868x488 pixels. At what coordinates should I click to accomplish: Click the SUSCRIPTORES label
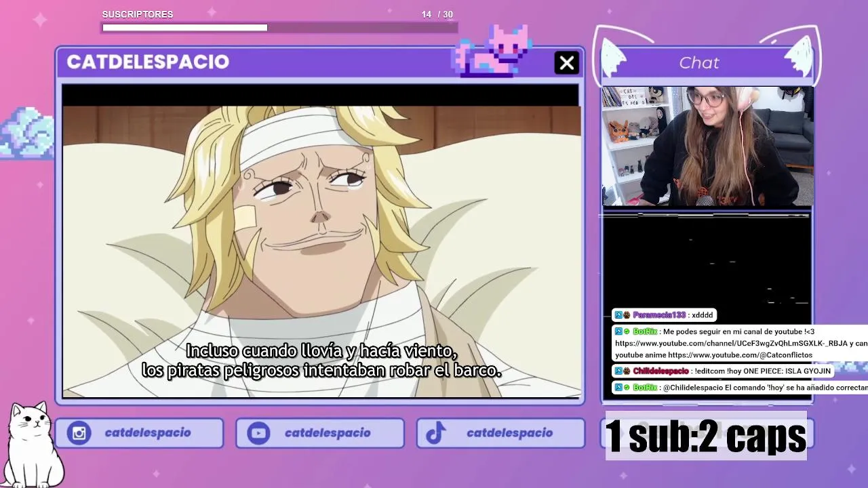[138, 14]
